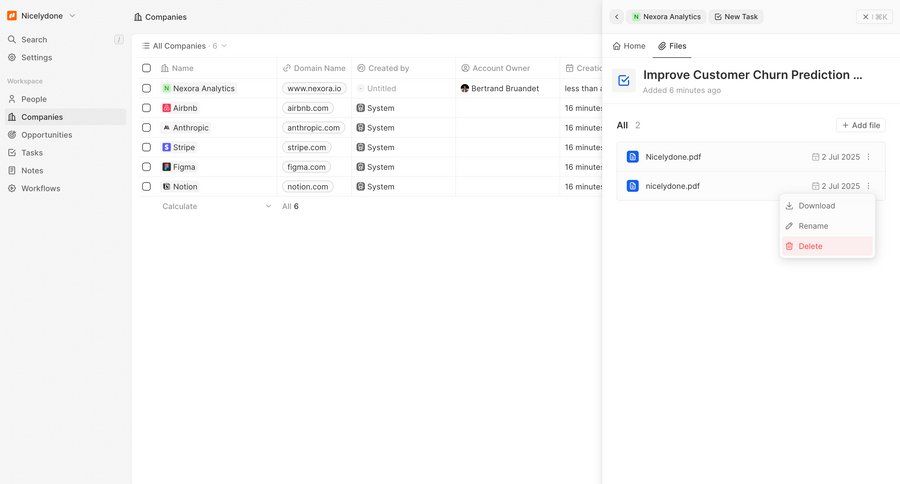The height and width of the screenshot is (484, 900).
Task: Check the Airbnb row checkbox
Action: click(x=146, y=108)
